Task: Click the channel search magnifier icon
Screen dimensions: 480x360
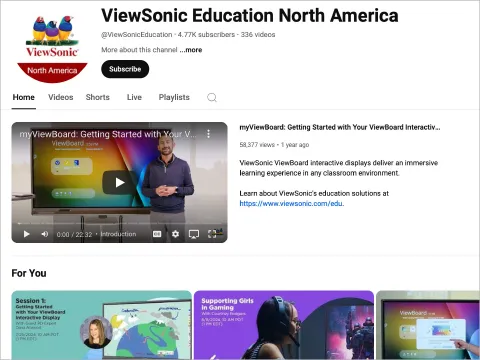Action: click(x=212, y=97)
